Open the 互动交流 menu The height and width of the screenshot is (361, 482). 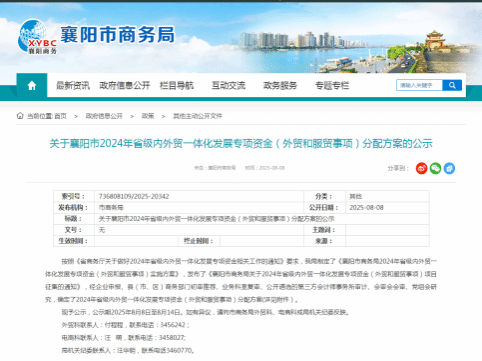coord(229,86)
